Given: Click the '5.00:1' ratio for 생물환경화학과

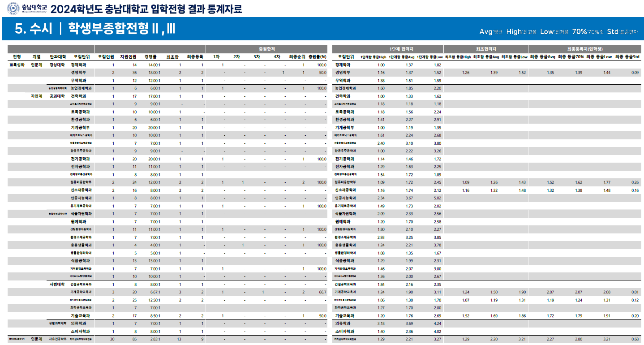Looking at the screenshot, I should click(156, 253).
